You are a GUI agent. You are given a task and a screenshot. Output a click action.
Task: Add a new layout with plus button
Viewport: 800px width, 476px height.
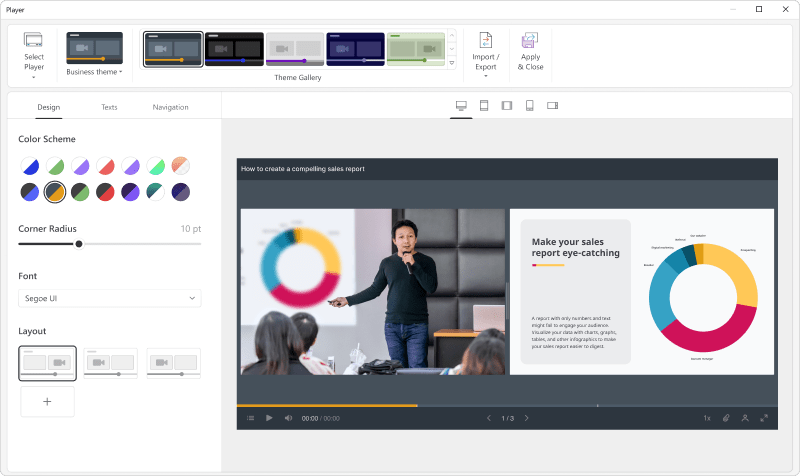(47, 401)
